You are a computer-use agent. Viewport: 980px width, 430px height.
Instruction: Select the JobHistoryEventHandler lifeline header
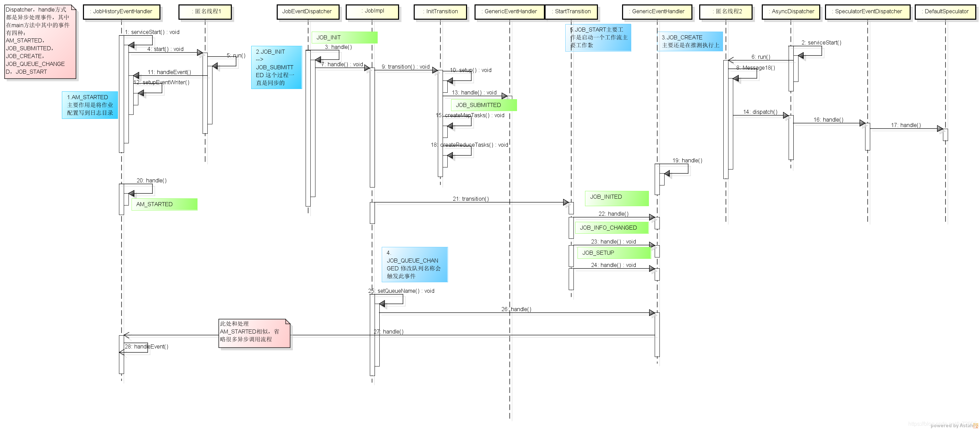point(121,12)
